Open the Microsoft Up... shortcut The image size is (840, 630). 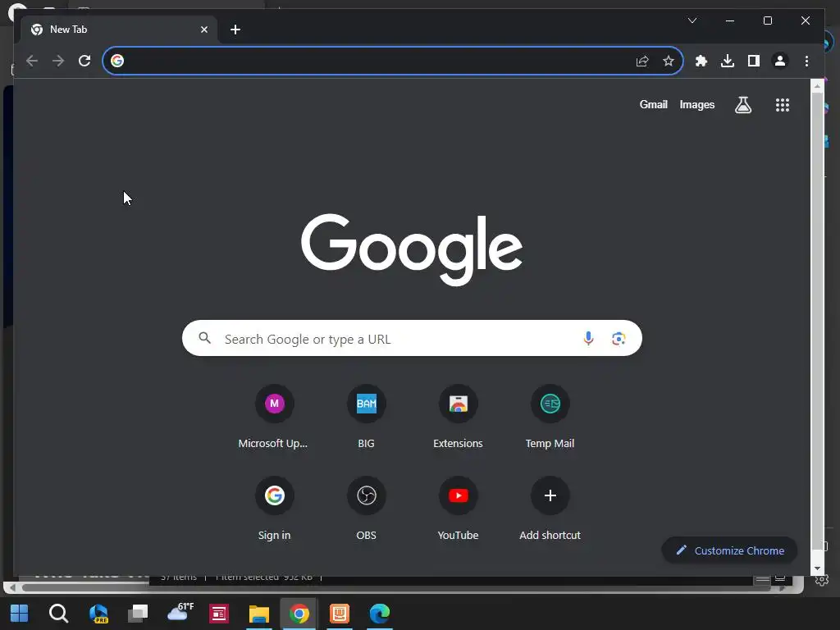tap(274, 418)
